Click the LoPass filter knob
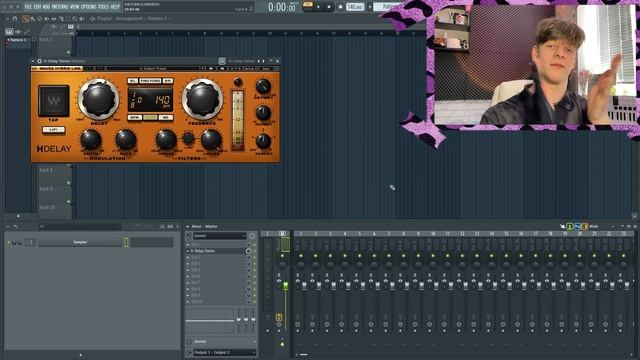640x360 pixels. coord(211,140)
